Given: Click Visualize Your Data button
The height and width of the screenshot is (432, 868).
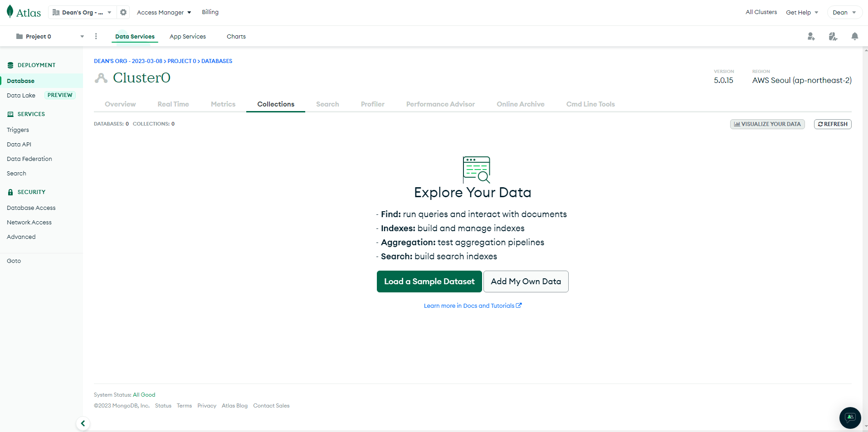Looking at the screenshot, I should pyautogui.click(x=767, y=124).
